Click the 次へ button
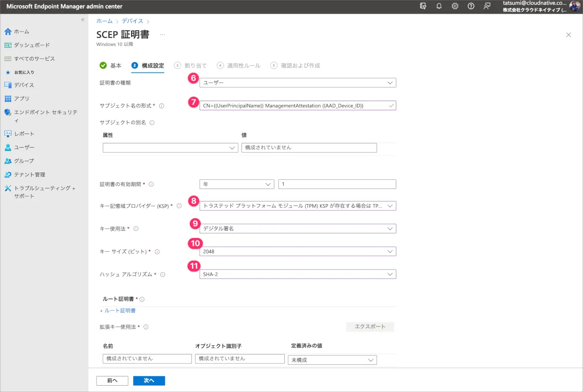Viewport: 583px width, 392px height. [x=149, y=381]
